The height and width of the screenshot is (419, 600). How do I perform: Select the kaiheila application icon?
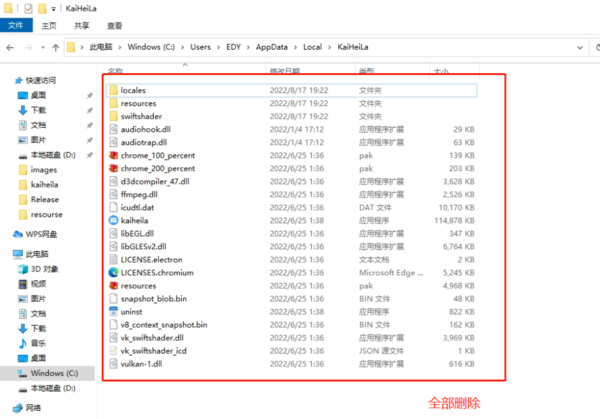[x=113, y=220]
